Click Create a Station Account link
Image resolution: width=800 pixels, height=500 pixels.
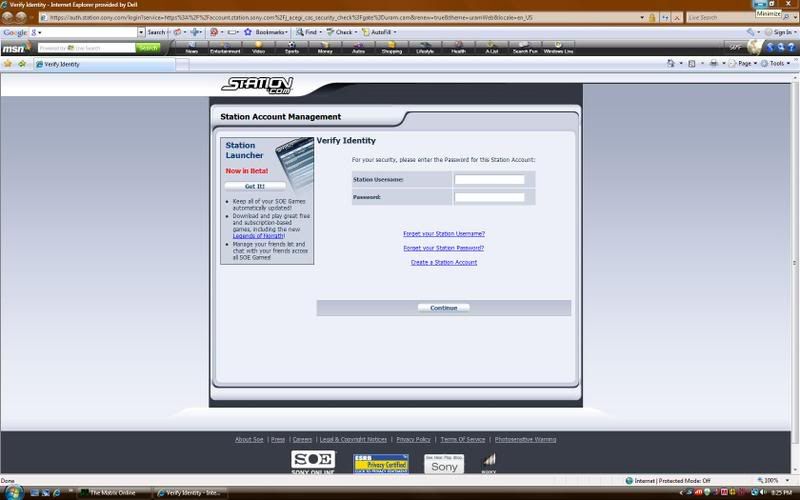coord(443,262)
